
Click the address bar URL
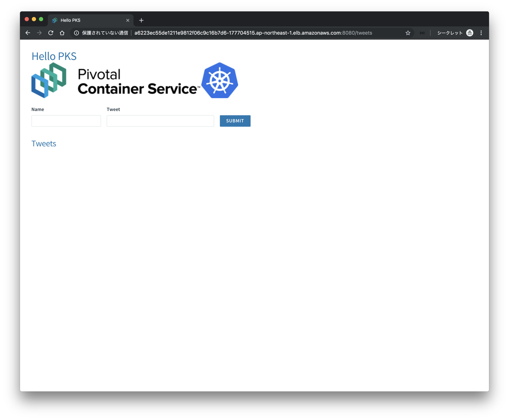[253, 33]
